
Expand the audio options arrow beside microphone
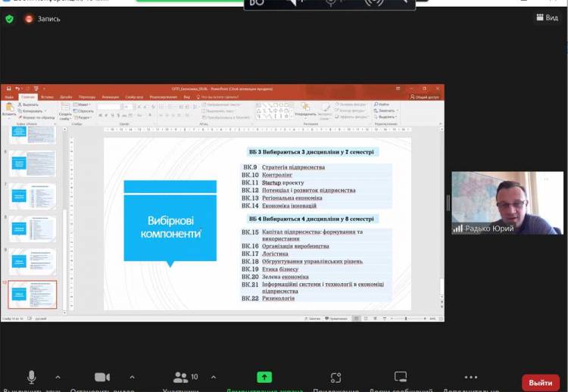(58, 376)
